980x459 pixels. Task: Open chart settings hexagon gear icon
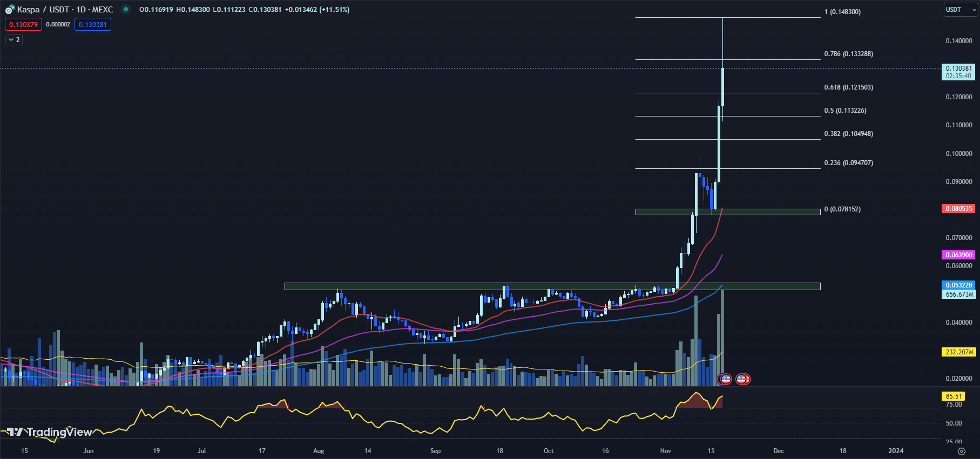point(961,451)
